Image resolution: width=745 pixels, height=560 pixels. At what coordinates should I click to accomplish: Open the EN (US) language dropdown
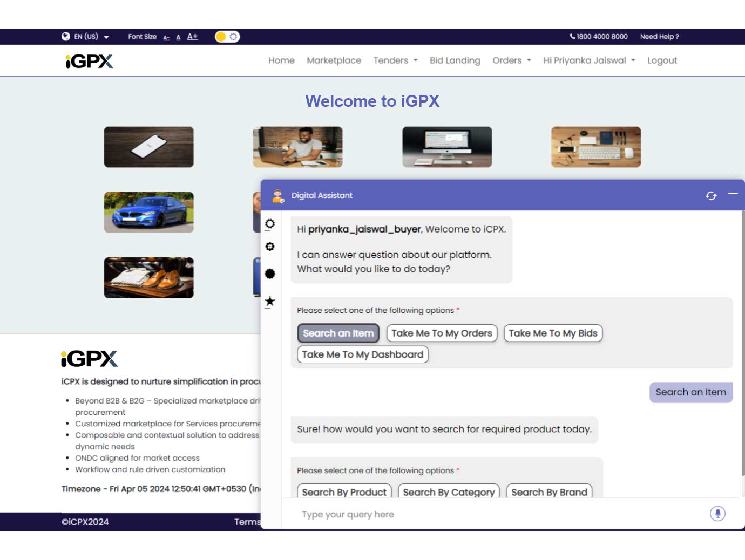click(x=91, y=37)
